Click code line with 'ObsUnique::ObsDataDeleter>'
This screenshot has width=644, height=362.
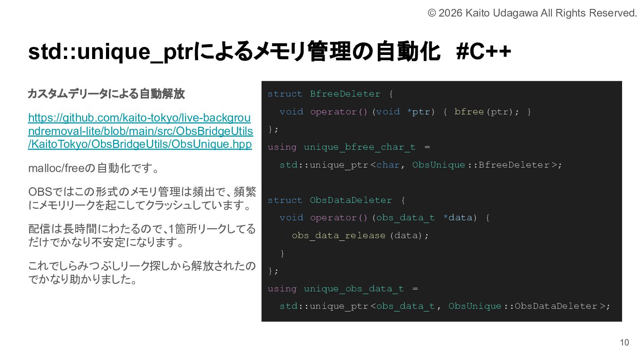445,306
